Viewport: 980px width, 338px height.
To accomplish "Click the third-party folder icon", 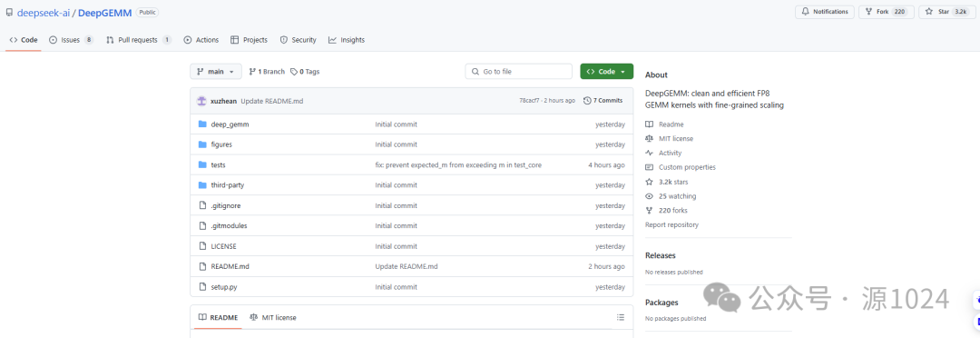I will (202, 185).
